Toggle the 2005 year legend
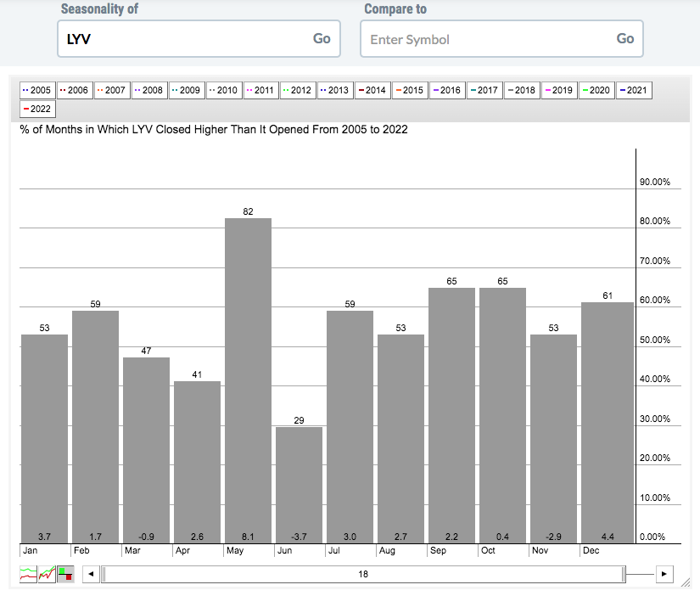The image size is (700, 596). (x=37, y=90)
